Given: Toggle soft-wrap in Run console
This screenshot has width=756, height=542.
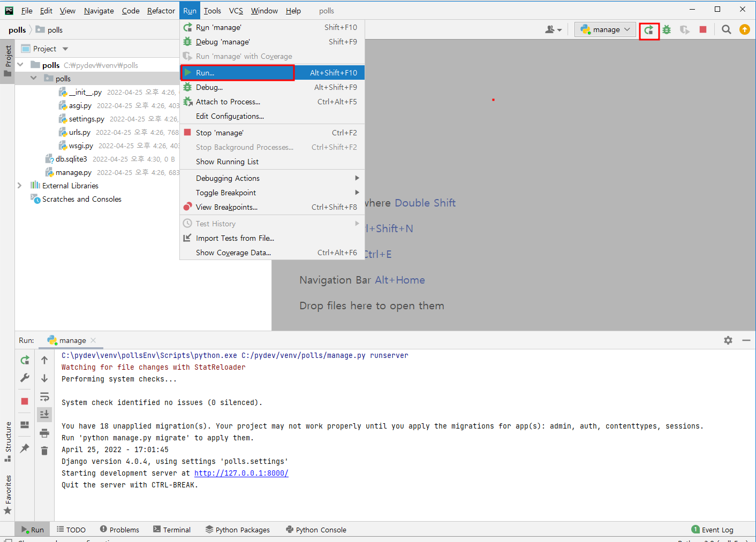Looking at the screenshot, I should click(44, 396).
